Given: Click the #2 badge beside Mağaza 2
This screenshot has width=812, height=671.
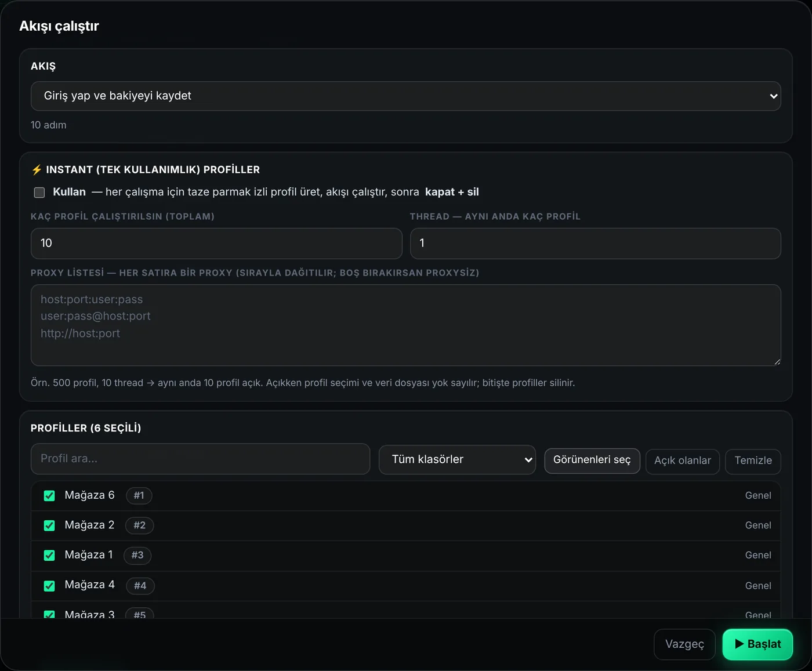Looking at the screenshot, I should (139, 525).
